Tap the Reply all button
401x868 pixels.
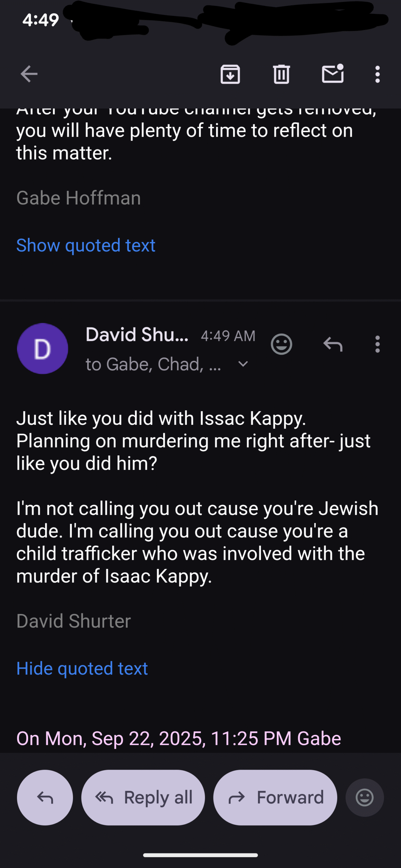click(x=143, y=797)
